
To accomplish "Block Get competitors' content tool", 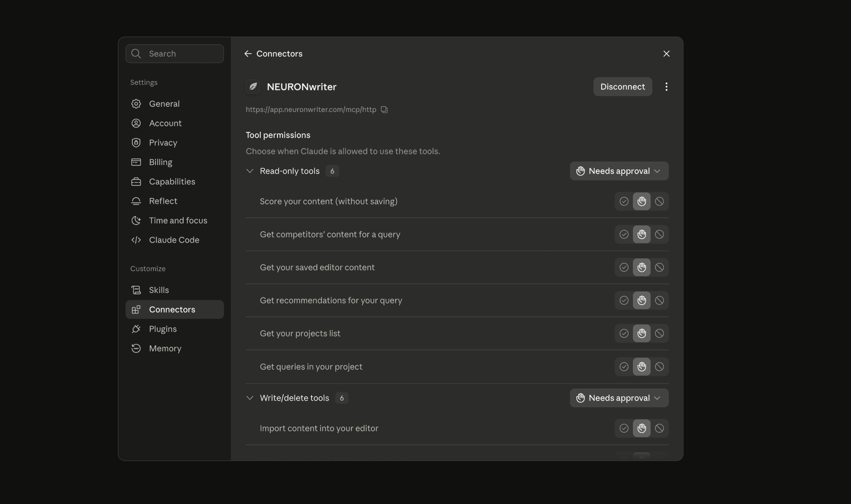I will point(659,234).
